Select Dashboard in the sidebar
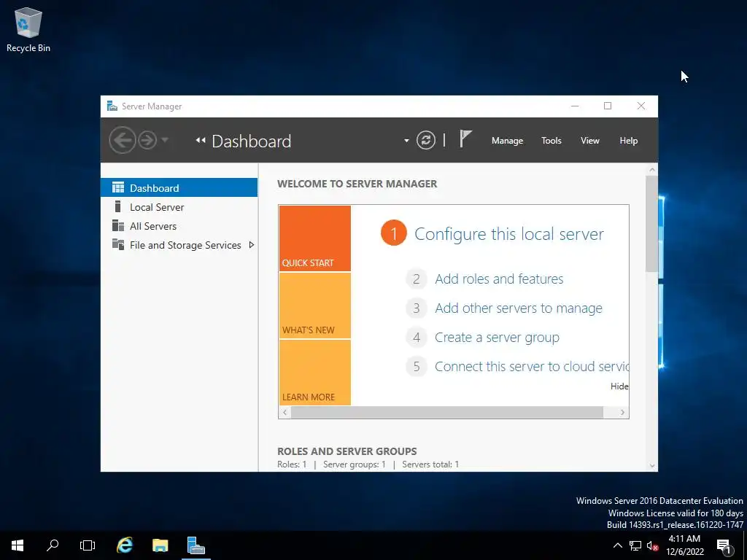The image size is (747, 560). pos(179,187)
